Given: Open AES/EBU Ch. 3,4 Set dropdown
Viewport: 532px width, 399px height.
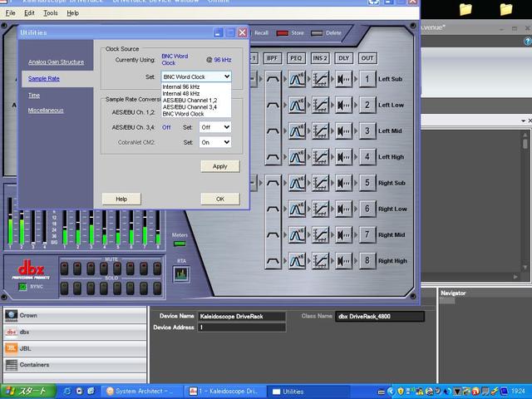Looking at the screenshot, I should (x=215, y=127).
